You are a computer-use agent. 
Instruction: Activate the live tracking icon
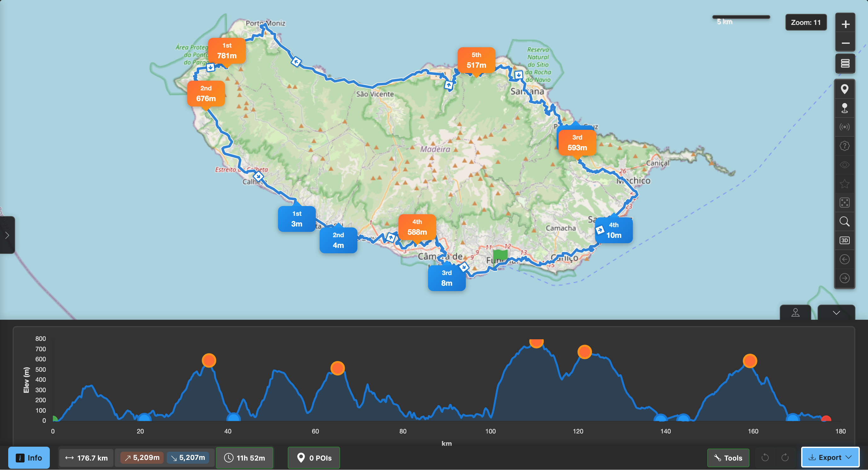(x=845, y=127)
